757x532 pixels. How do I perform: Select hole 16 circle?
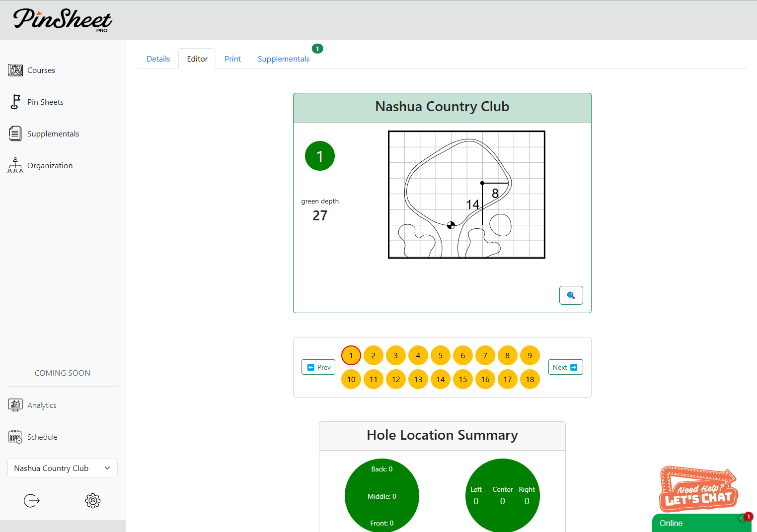485,379
